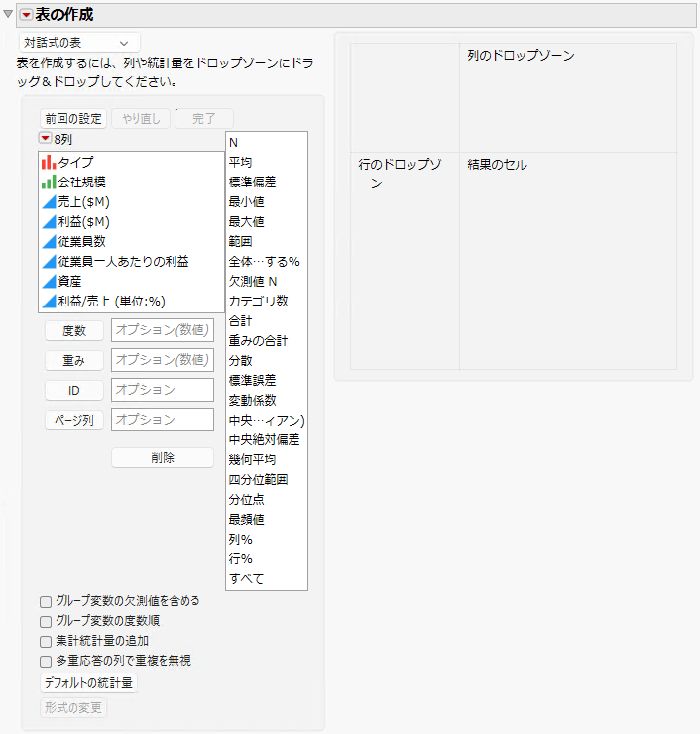Click the 度数 role button

74,331
